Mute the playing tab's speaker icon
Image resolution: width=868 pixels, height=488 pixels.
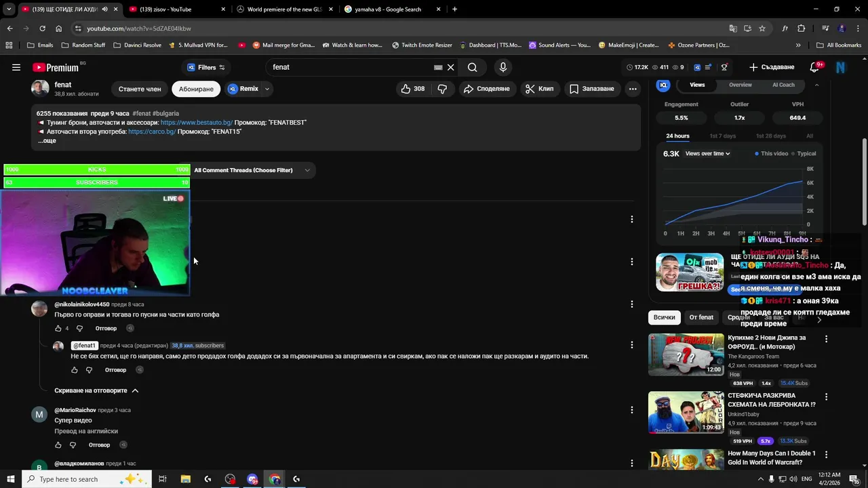tap(104, 9)
